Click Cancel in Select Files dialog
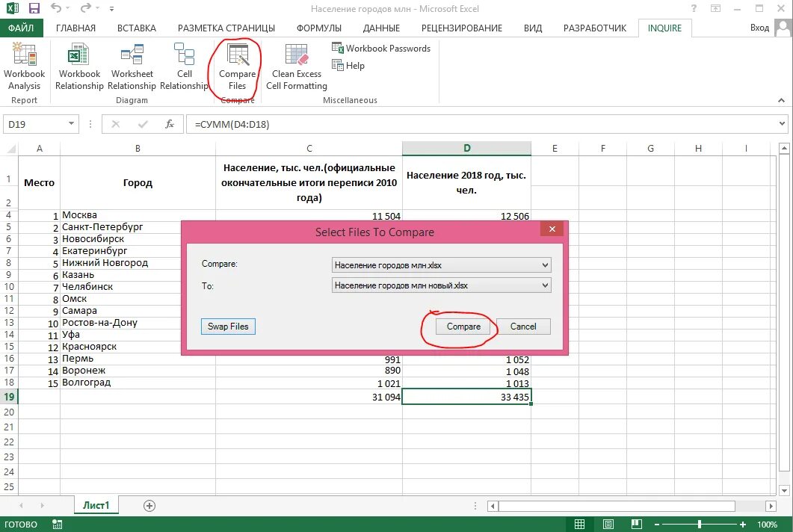The image size is (793, 532). click(x=523, y=327)
